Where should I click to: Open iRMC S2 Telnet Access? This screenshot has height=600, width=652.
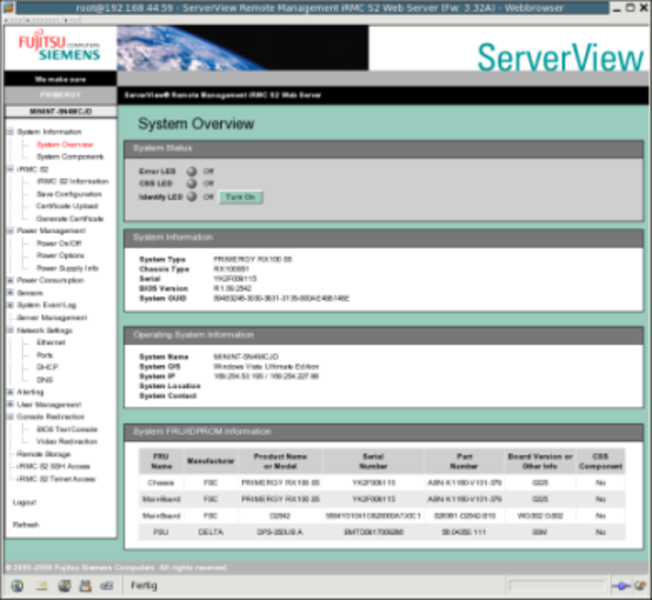click(x=56, y=479)
